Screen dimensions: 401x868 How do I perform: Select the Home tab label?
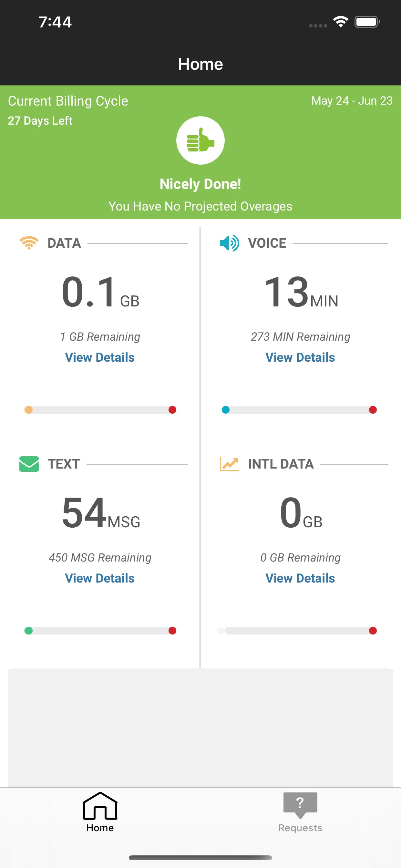100,828
